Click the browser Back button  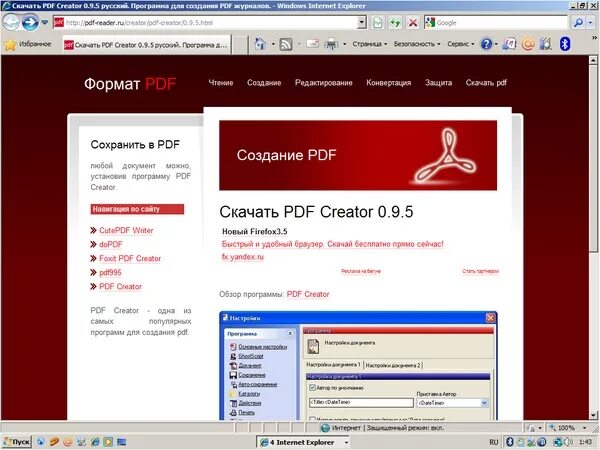[x=11, y=23]
